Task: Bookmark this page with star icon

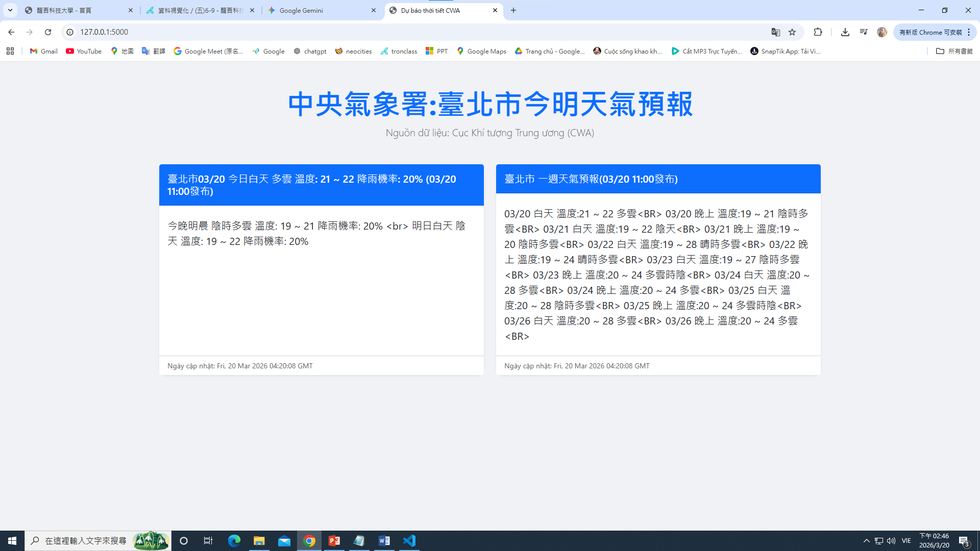Action: (792, 32)
